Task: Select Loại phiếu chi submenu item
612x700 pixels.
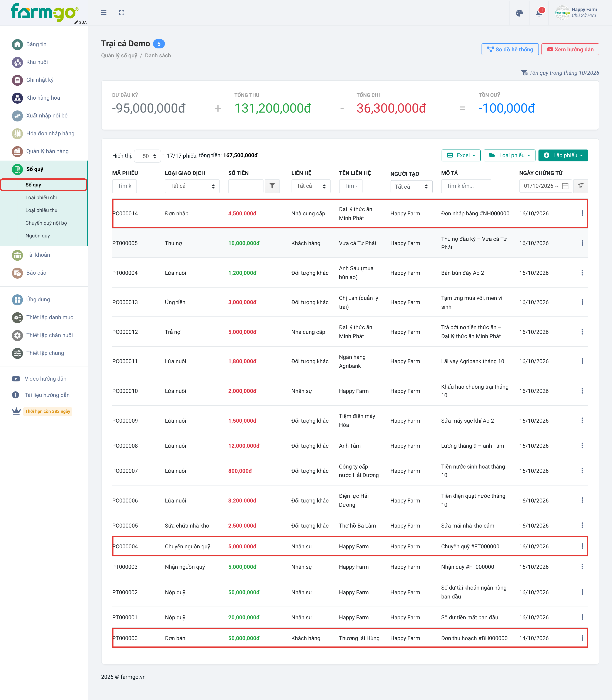Action: 41,198
